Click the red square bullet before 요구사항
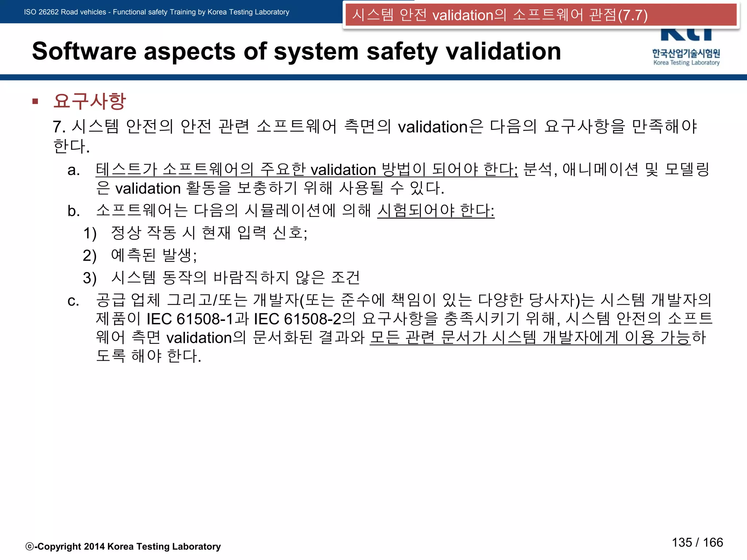 [35, 101]
